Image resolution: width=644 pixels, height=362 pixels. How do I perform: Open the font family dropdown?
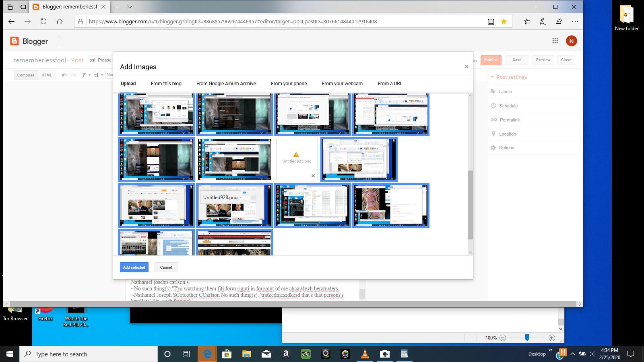(x=86, y=75)
